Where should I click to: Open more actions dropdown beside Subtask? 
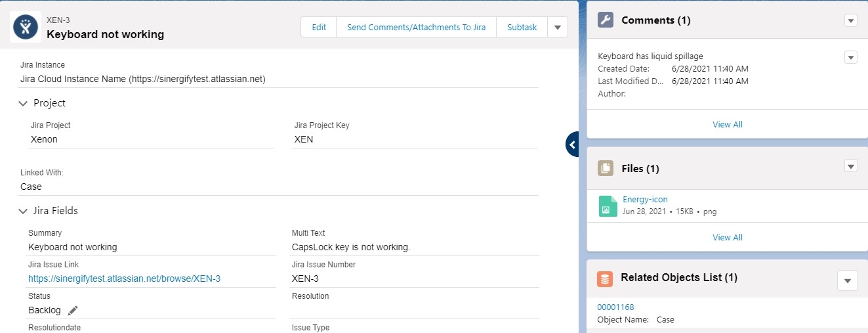click(557, 28)
